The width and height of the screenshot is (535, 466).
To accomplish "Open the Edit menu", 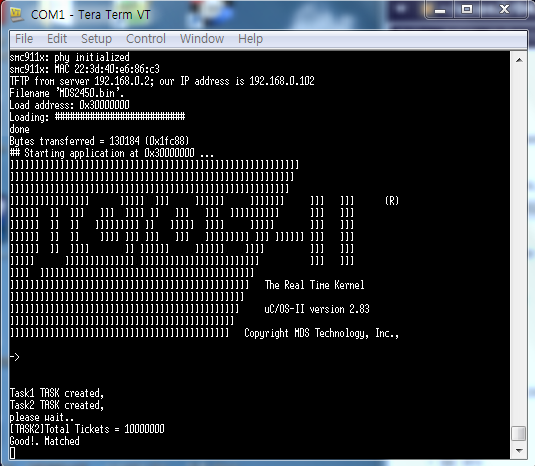I will pyautogui.click(x=57, y=39).
